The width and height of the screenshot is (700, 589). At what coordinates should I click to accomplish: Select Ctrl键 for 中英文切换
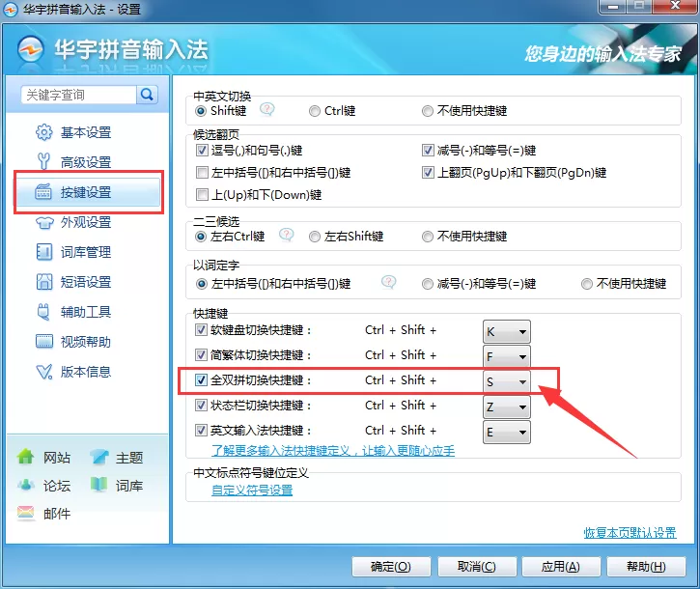pyautogui.click(x=315, y=111)
